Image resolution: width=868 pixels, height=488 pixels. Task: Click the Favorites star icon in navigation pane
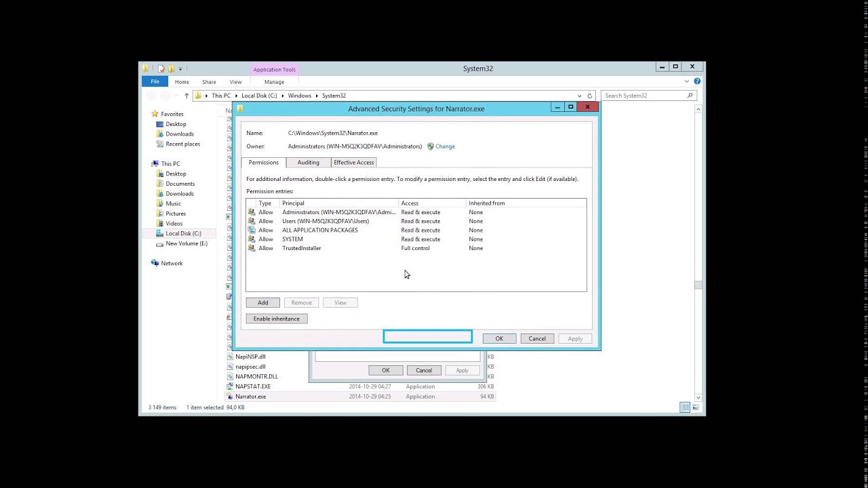(x=155, y=114)
